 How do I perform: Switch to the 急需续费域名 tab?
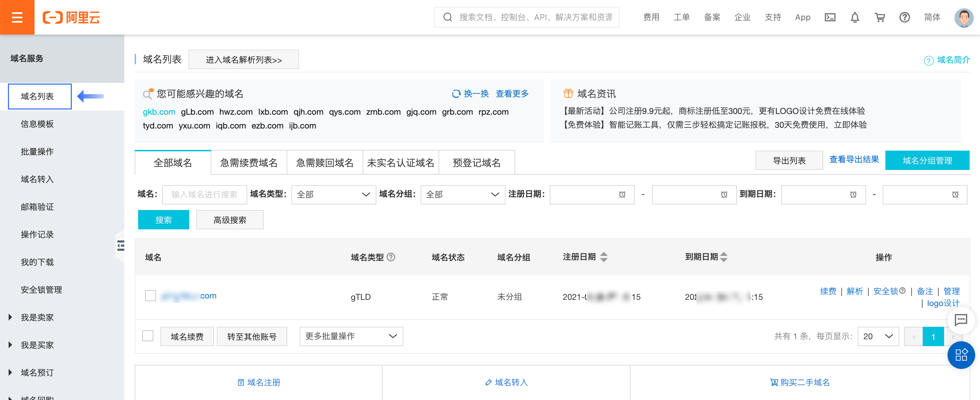click(x=248, y=163)
